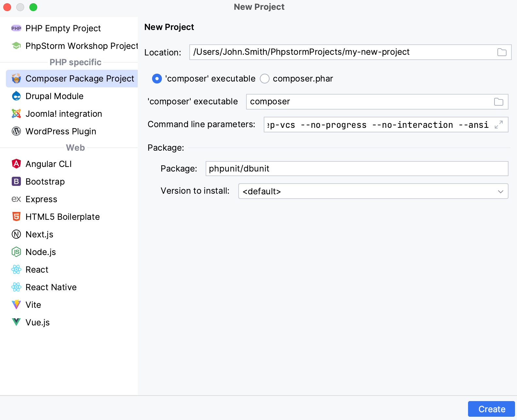Select the 'composer' executable radio button

pos(157,79)
